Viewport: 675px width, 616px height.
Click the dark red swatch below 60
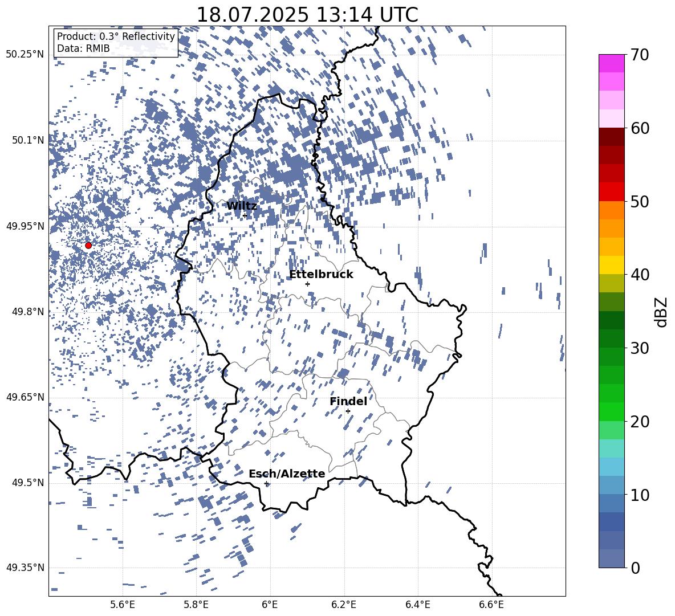point(612,137)
